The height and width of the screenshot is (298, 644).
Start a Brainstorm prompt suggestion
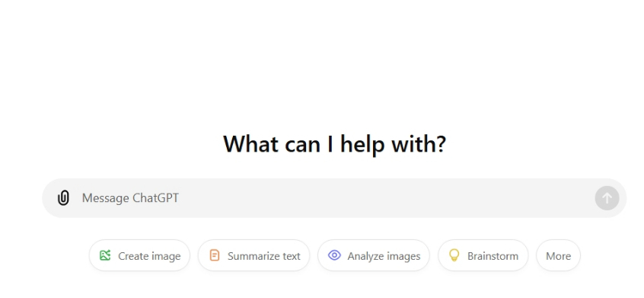click(x=483, y=255)
